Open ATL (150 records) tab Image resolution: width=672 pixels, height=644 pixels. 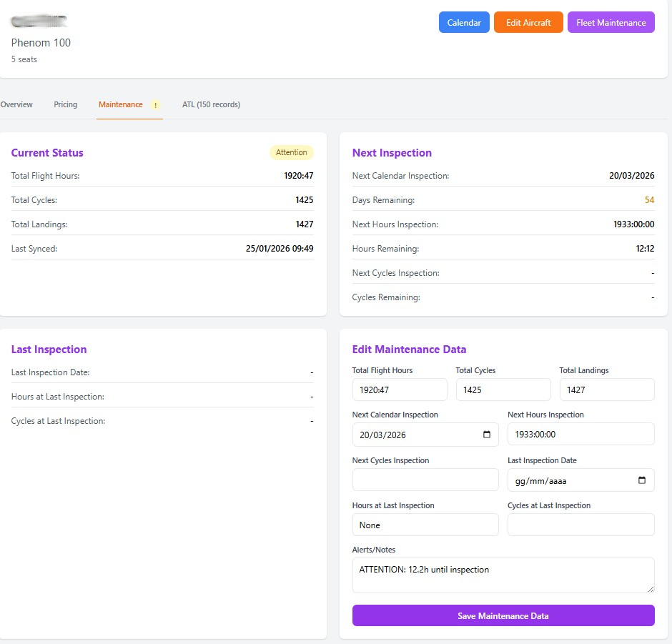(x=211, y=104)
